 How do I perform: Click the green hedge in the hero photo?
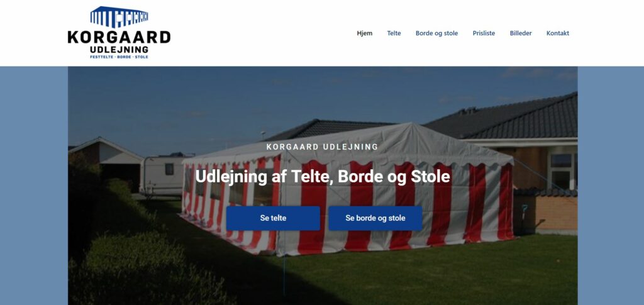[x=136, y=263]
